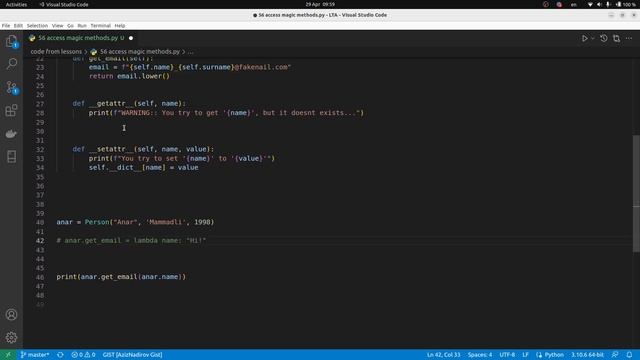Change line ending via LF status item
The image size is (640, 360).
(x=525, y=355)
